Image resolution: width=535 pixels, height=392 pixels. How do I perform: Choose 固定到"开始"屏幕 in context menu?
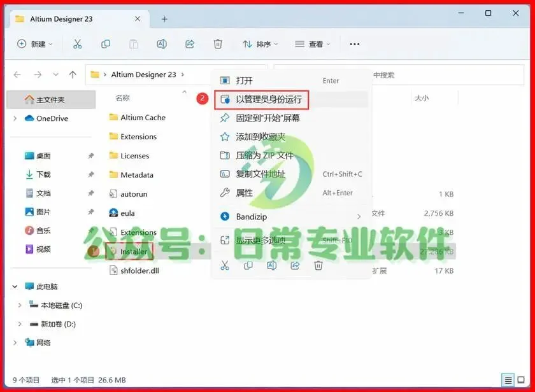point(290,118)
